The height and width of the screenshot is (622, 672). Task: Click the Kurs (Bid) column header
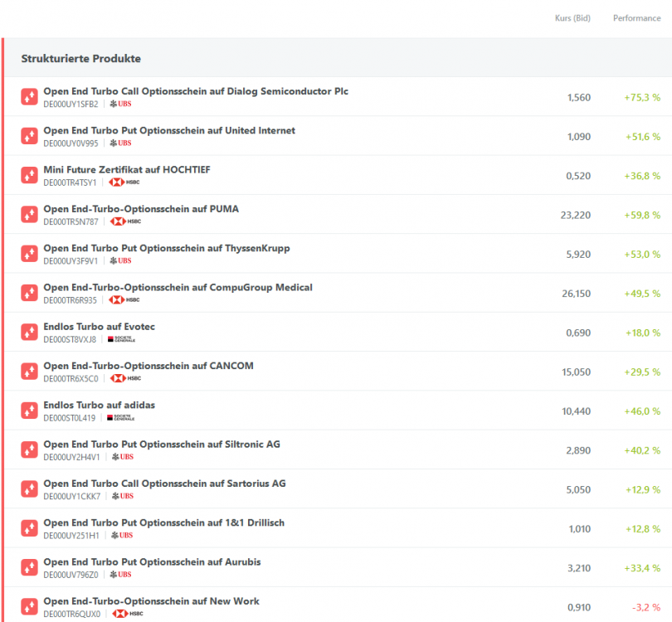[572, 18]
